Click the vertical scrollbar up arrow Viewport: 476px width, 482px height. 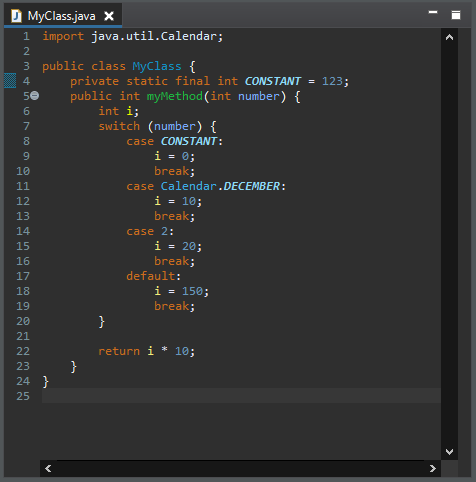(x=449, y=37)
